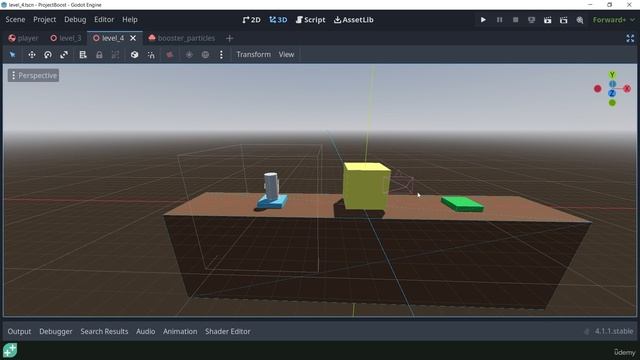Switch to the level_3 scene tab

coord(66,38)
